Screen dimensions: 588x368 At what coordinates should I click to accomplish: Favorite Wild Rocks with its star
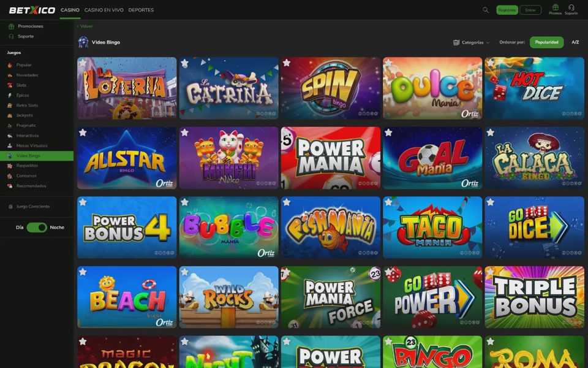pyautogui.click(x=184, y=272)
